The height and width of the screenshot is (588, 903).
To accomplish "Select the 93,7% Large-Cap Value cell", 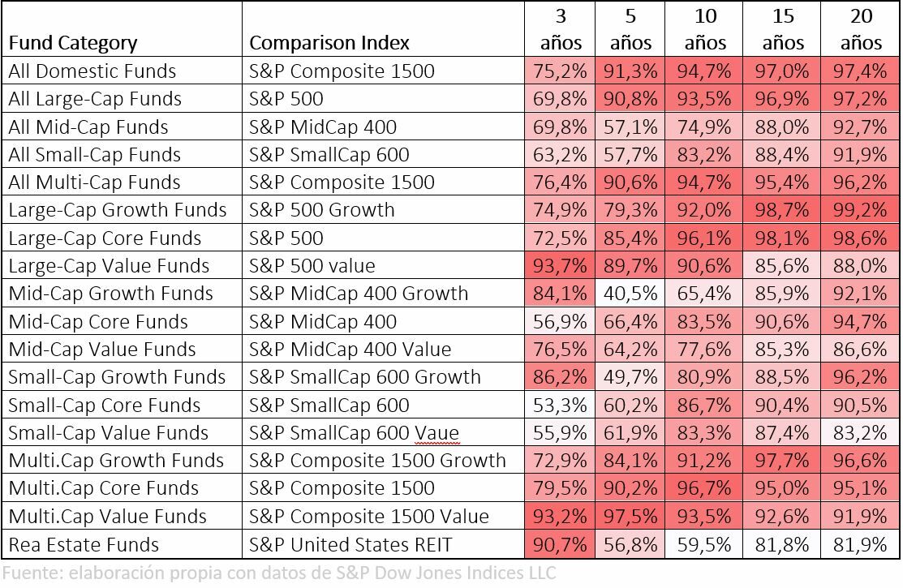I will click(560, 266).
